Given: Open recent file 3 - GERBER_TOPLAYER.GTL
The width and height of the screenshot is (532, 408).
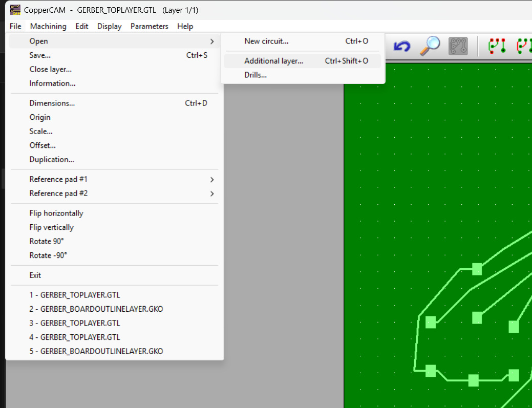Looking at the screenshot, I should (115, 323).
